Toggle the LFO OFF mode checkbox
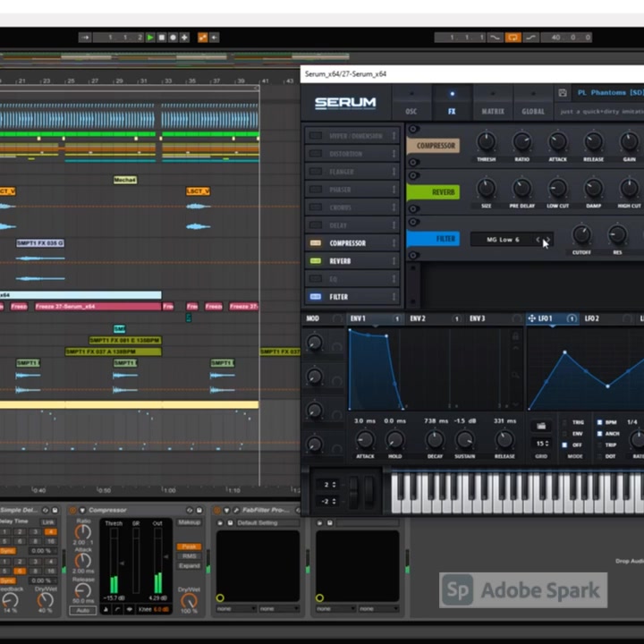 tap(564, 445)
